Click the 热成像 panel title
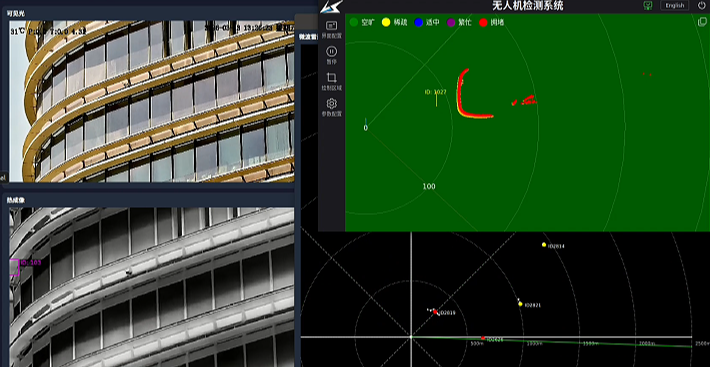This screenshot has width=710, height=367. tap(16, 200)
